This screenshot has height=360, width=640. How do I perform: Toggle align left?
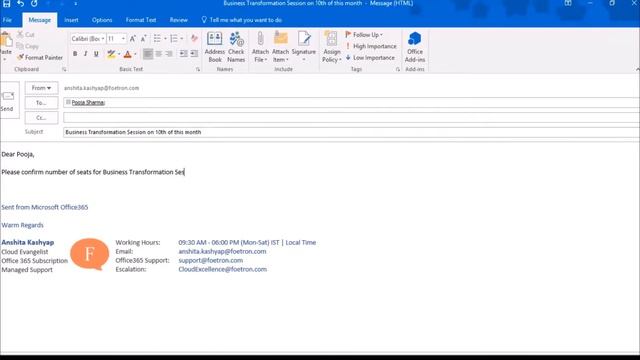click(148, 54)
